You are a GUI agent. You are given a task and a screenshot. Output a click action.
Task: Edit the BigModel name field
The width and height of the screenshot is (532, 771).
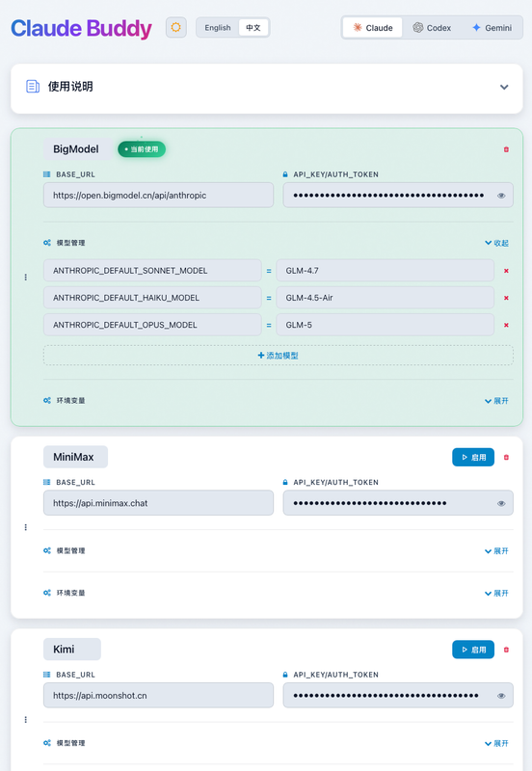pos(78,149)
